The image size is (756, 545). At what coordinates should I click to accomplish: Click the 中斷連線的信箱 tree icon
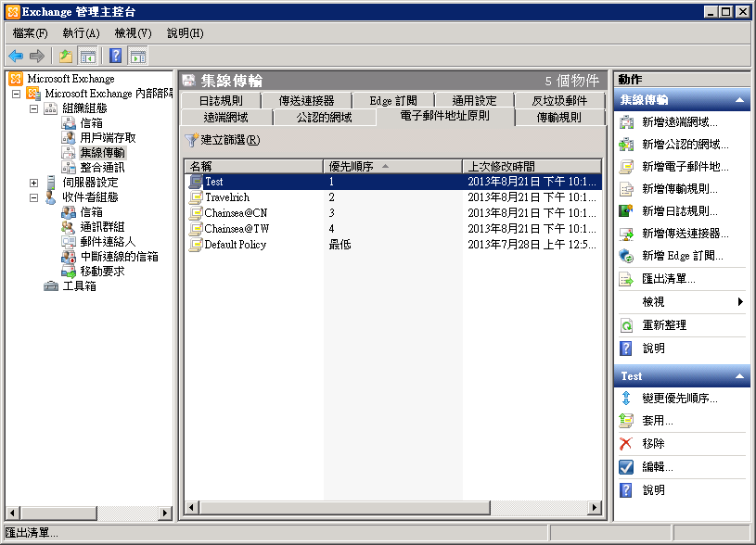point(69,257)
